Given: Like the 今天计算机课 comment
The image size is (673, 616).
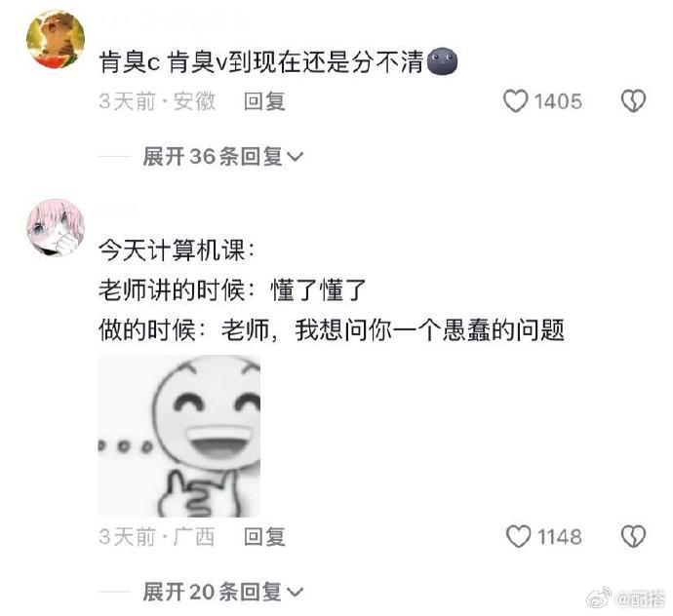Looking at the screenshot, I should 518,537.
